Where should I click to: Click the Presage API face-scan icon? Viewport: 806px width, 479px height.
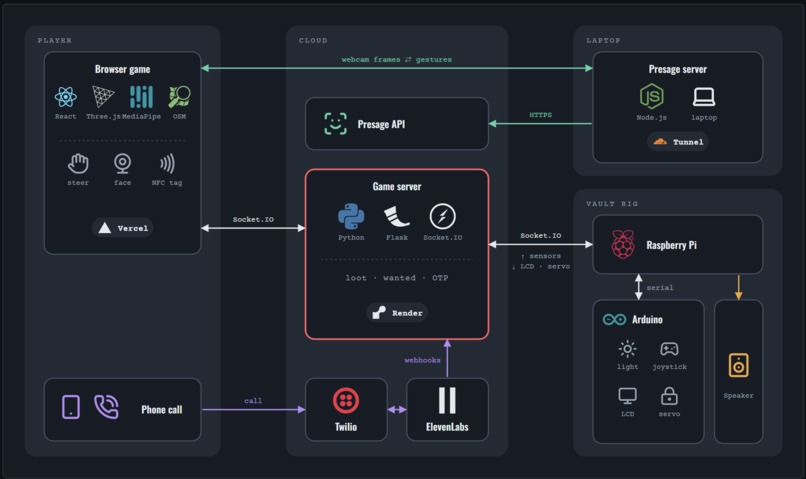pyautogui.click(x=335, y=124)
